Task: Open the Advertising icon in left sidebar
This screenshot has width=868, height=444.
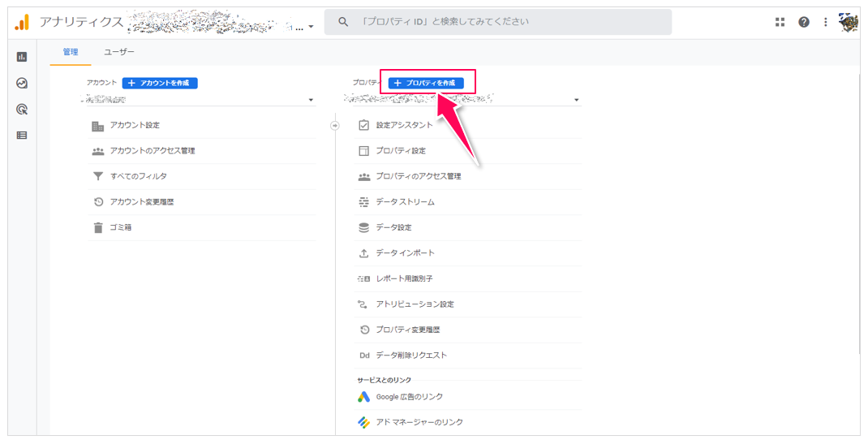Action: (x=22, y=109)
